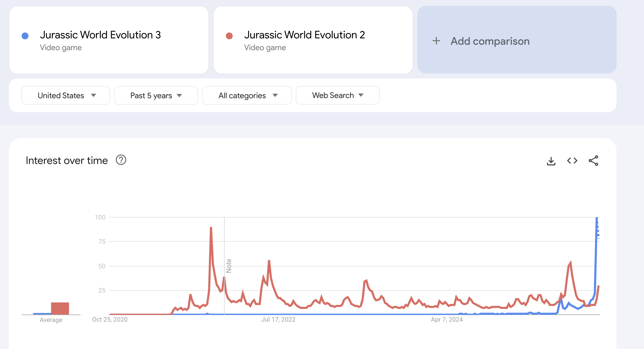This screenshot has height=349, width=644.
Task: Expand the All categories dropdown
Action: click(x=247, y=95)
